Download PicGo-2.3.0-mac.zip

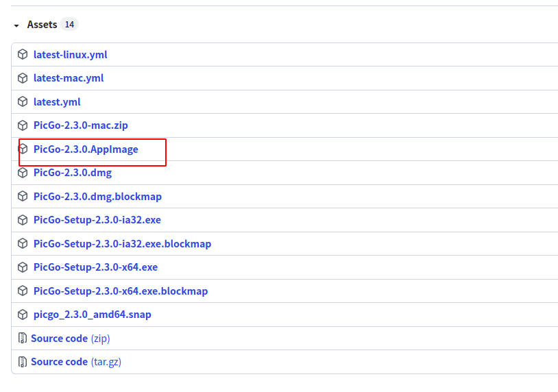(80, 125)
